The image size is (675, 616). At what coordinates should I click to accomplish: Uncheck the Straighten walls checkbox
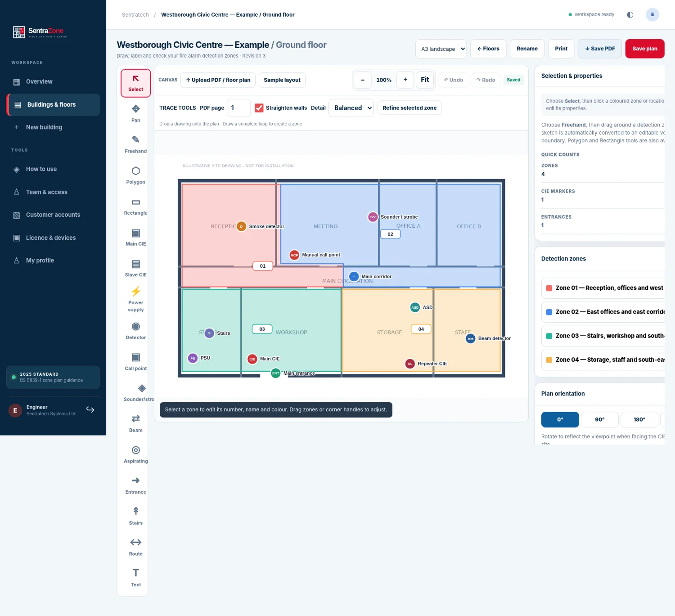click(259, 108)
